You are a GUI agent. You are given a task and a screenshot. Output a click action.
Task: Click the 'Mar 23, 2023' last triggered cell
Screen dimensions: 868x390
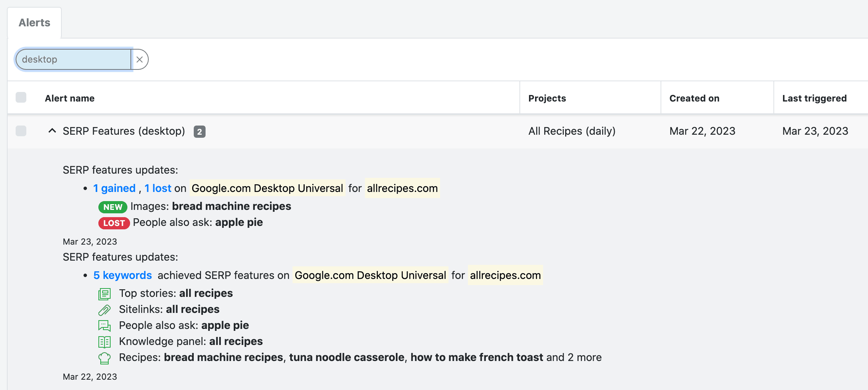pos(815,131)
